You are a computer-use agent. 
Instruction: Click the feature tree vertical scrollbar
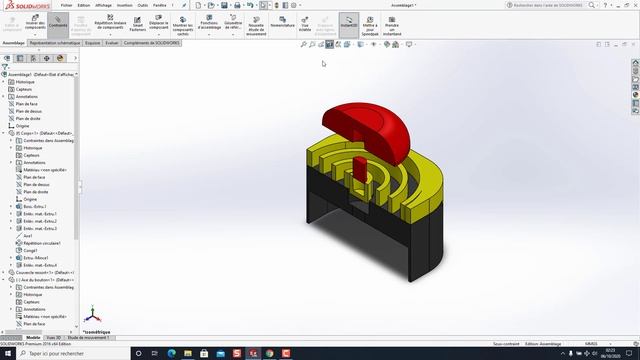pos(76,158)
